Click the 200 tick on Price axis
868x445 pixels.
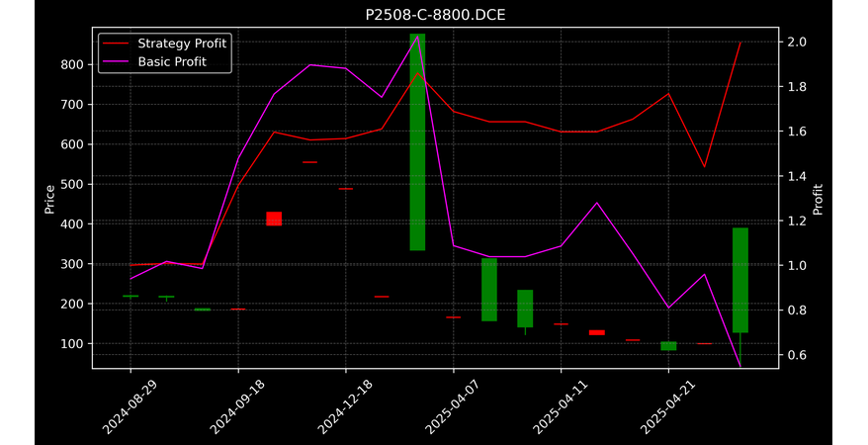click(x=72, y=304)
